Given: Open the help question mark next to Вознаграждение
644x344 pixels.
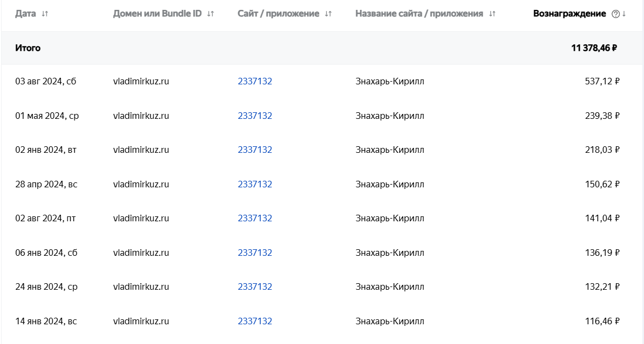Looking at the screenshot, I should point(616,14).
